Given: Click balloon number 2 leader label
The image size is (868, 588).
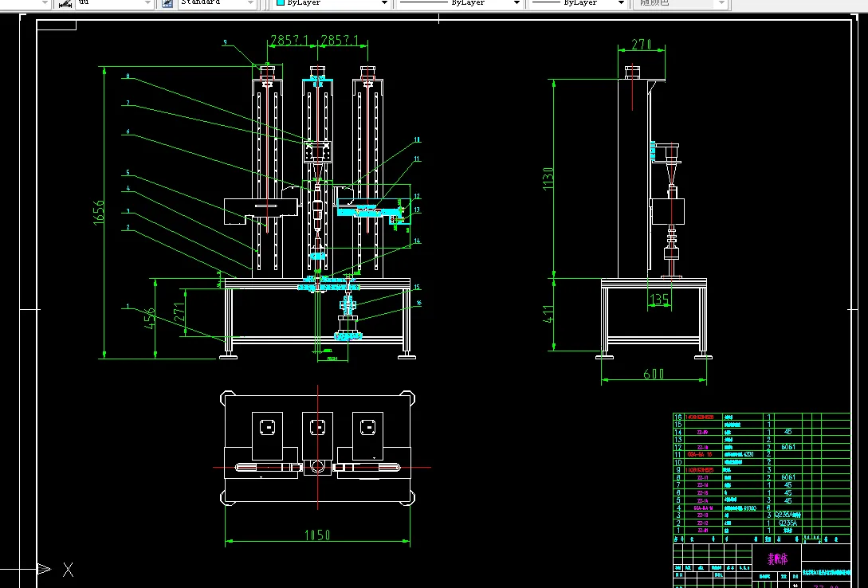Looking at the screenshot, I should [x=128, y=227].
